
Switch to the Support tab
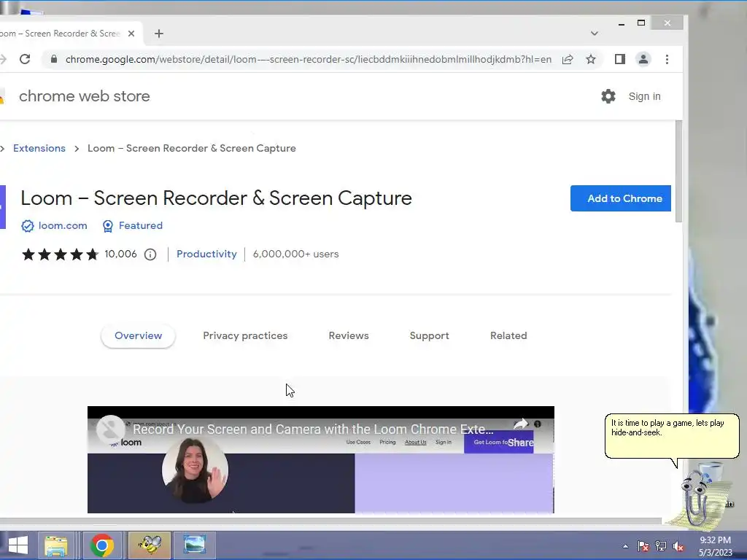pos(429,335)
